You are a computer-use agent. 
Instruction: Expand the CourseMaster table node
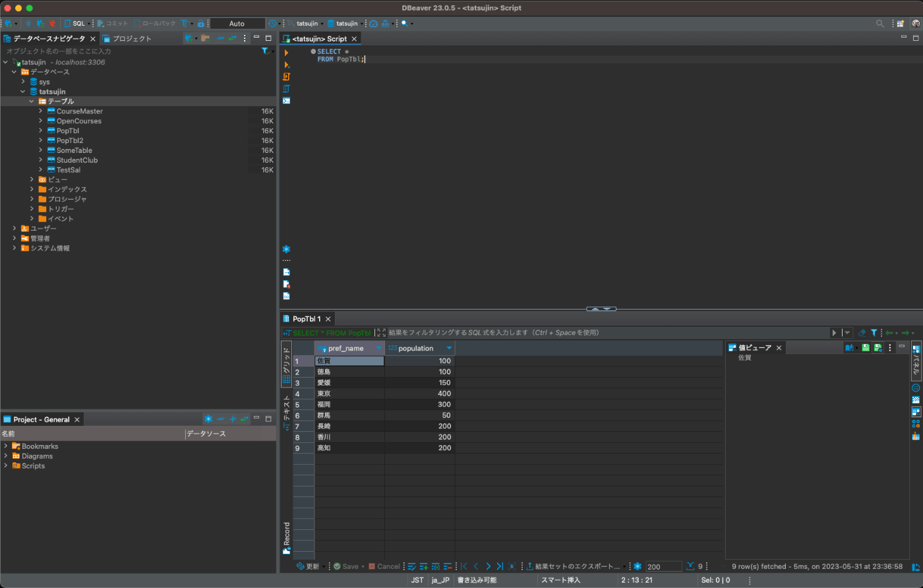40,111
